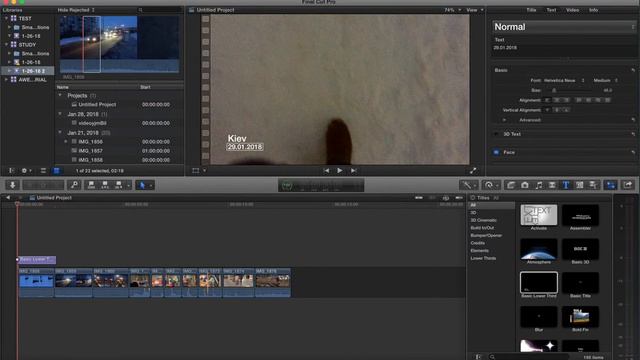
Task: Open the Medium font weight dropdown
Action: [x=606, y=80]
